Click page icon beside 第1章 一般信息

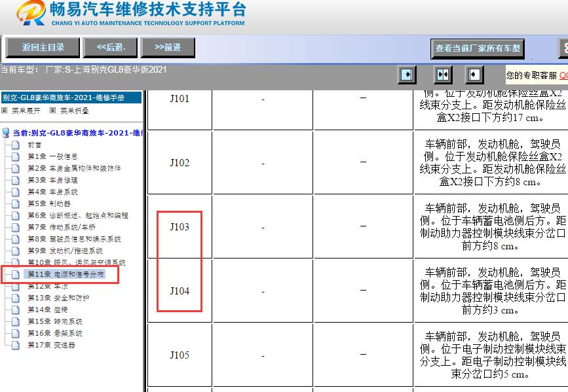[16, 156]
